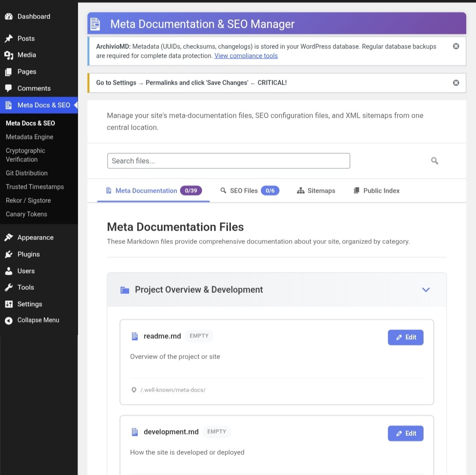Click the Comments bubble icon in the sidebar
Screen dimensions: 476x475
(x=9, y=88)
